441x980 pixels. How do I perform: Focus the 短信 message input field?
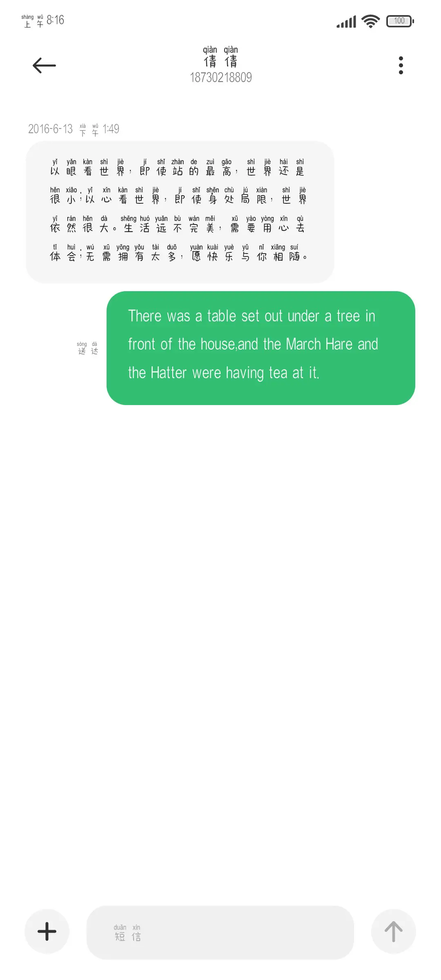coord(220,932)
